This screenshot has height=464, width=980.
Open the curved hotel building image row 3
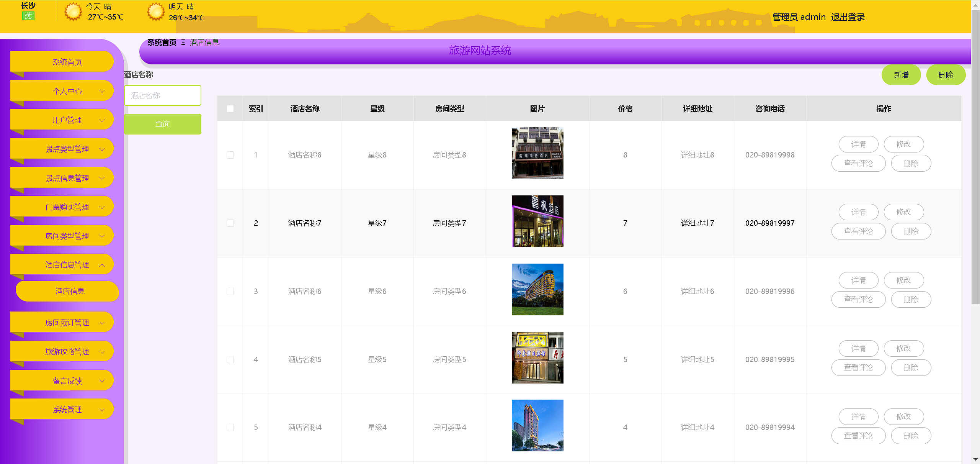pos(537,289)
